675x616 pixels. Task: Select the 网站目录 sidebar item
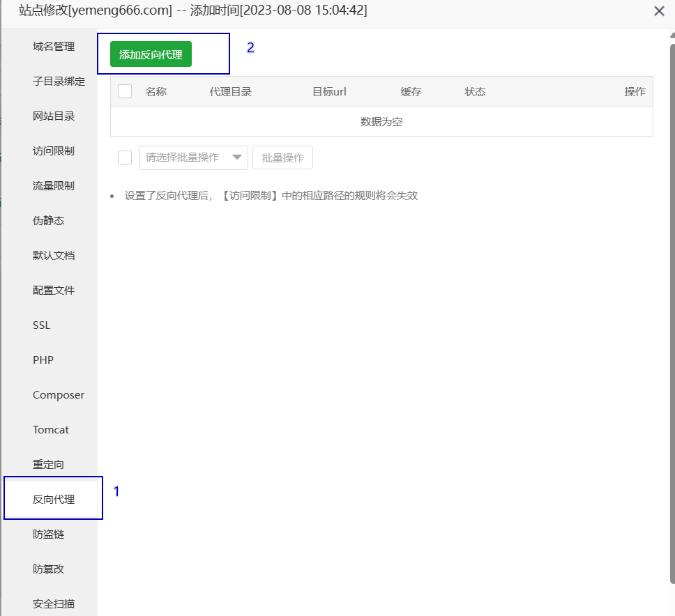click(x=54, y=116)
